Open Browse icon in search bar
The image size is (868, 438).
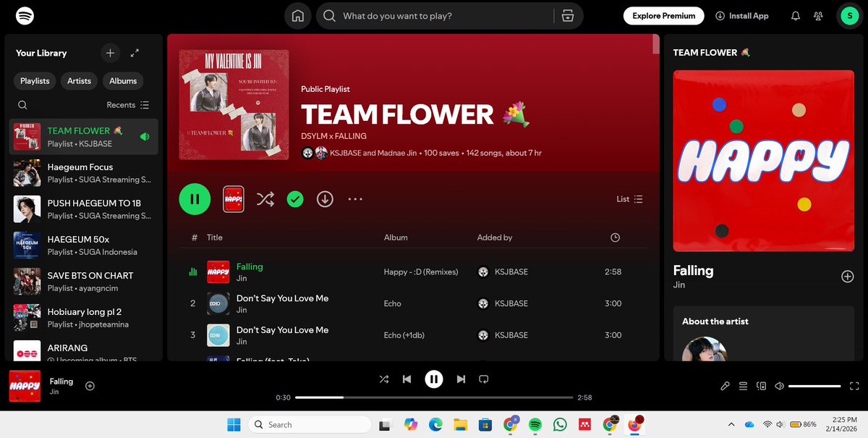(568, 16)
